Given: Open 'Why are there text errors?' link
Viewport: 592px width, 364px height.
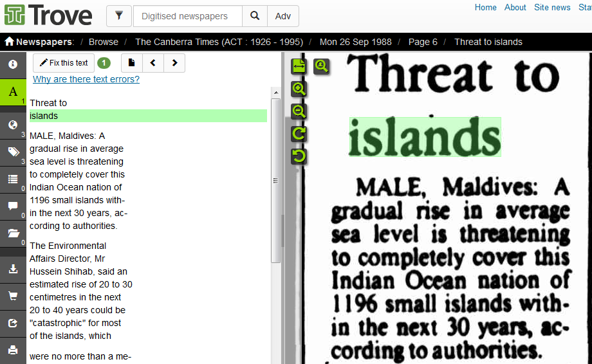Looking at the screenshot, I should click(x=86, y=79).
